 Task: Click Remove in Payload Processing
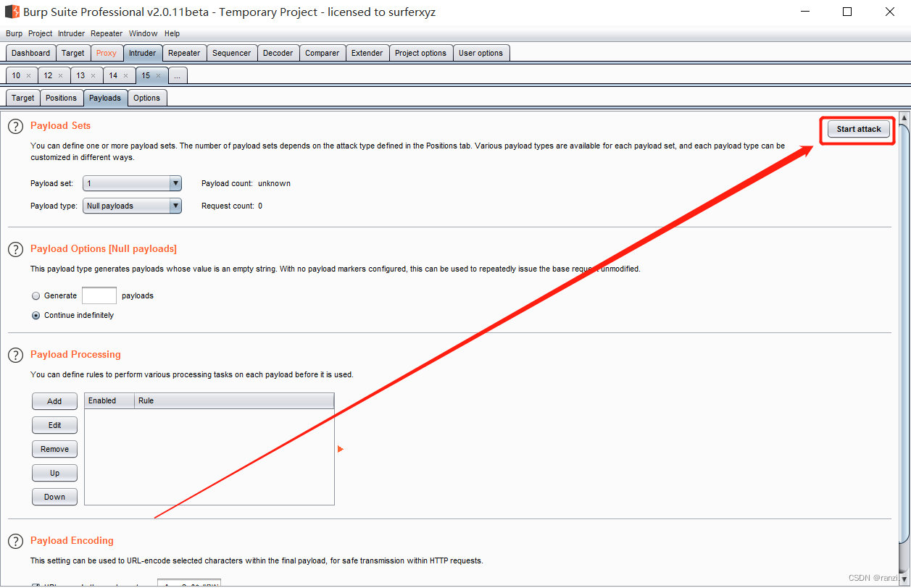[54, 449]
